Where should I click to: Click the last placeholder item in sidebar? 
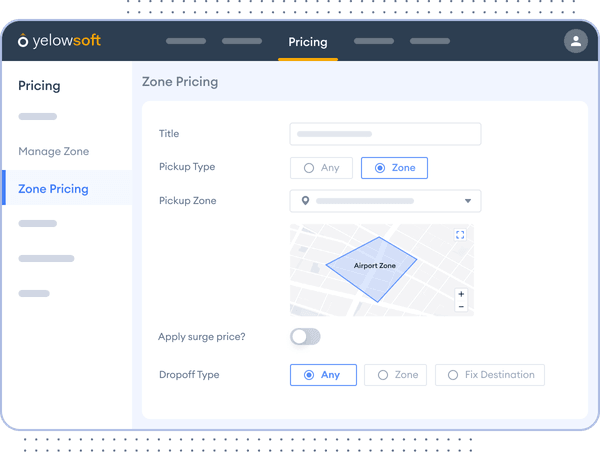pos(34,293)
